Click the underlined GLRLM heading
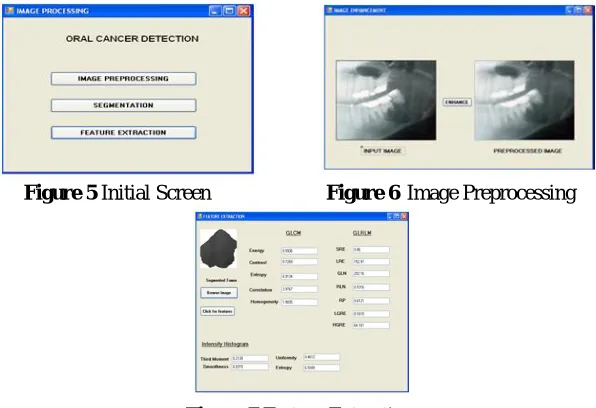The width and height of the screenshot is (596, 408). coord(362,233)
